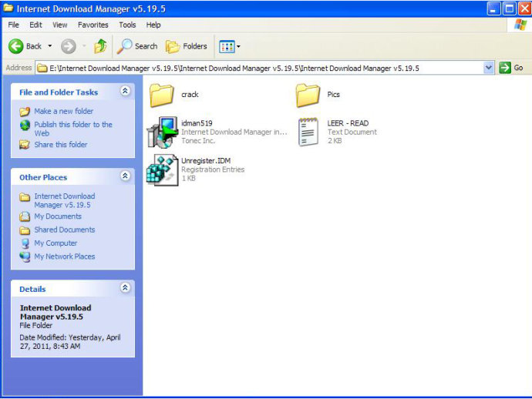
Task: Open the Edit menu
Action: (35, 25)
